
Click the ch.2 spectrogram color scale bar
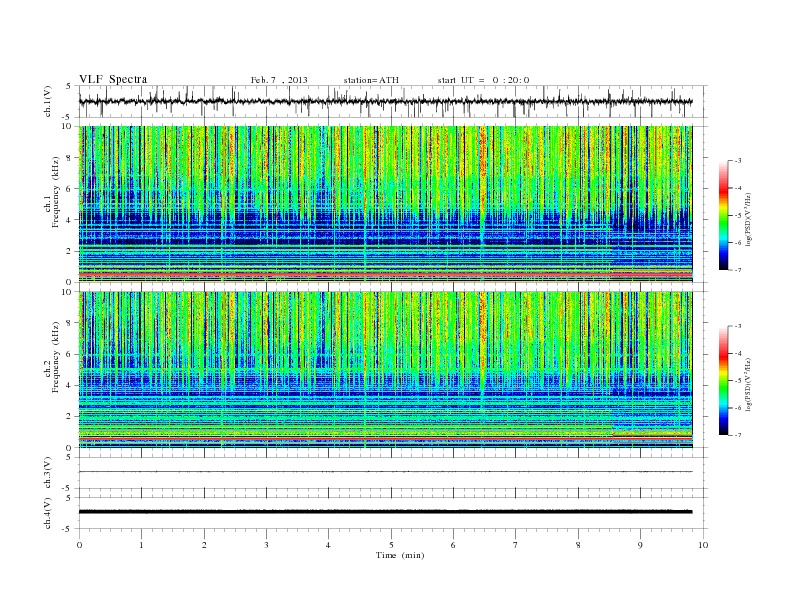coord(723,381)
